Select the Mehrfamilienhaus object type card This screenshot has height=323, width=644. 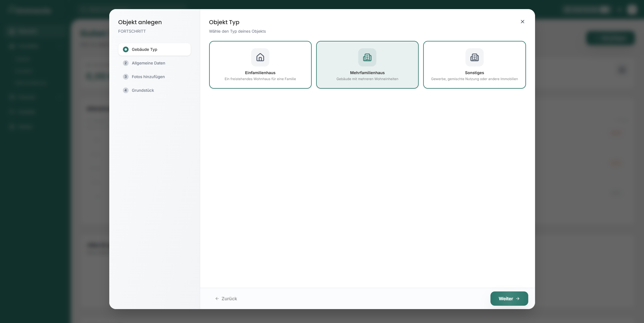(367, 65)
